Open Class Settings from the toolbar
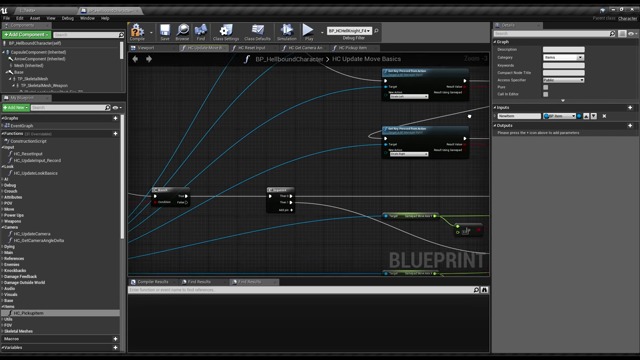Image resolution: width=640 pixels, height=360 pixels. (x=226, y=32)
